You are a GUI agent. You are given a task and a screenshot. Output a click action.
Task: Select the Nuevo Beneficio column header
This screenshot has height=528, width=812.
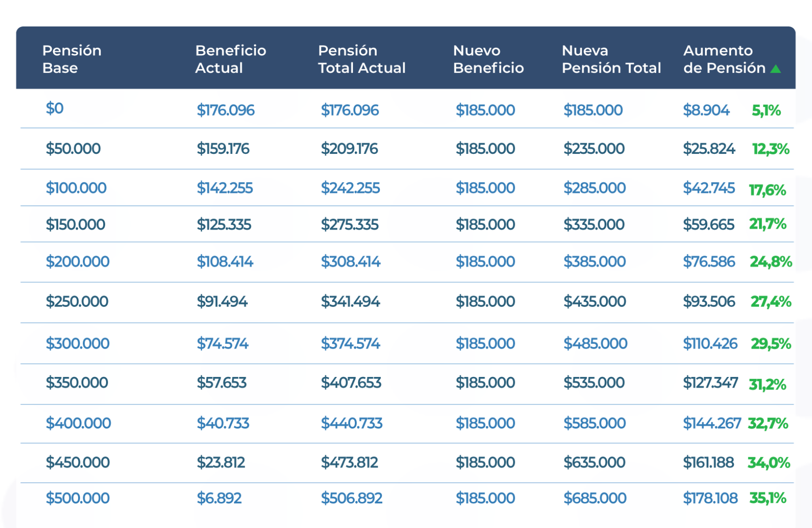coord(488,59)
